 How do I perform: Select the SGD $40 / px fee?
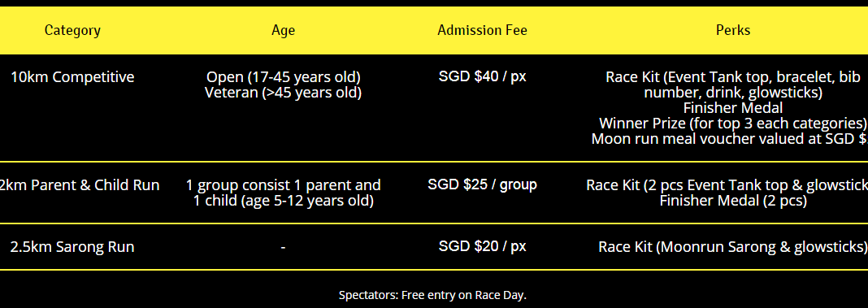(482, 76)
